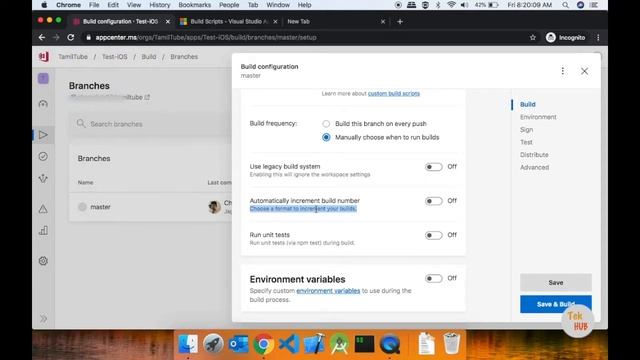Jump to Sign section in side nav
The width and height of the screenshot is (640, 360).
[x=527, y=130]
